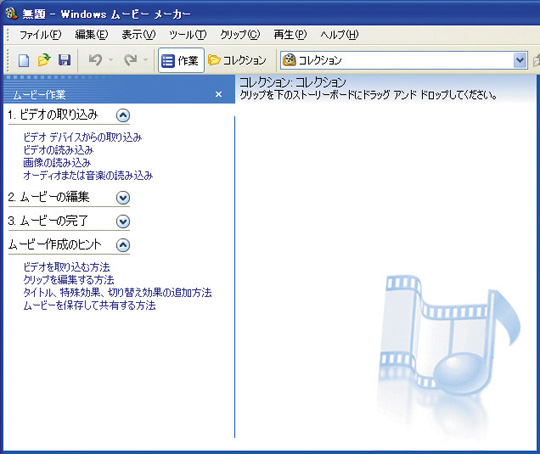
Task: Click the Save Project floppy icon
Action: (64, 60)
